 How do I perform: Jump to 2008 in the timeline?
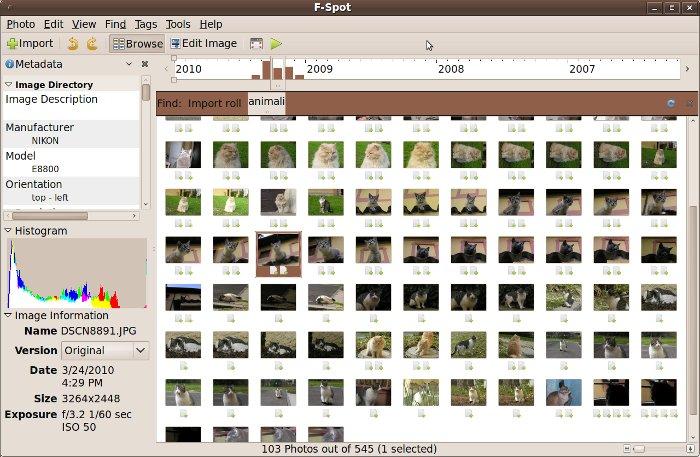tap(451, 69)
